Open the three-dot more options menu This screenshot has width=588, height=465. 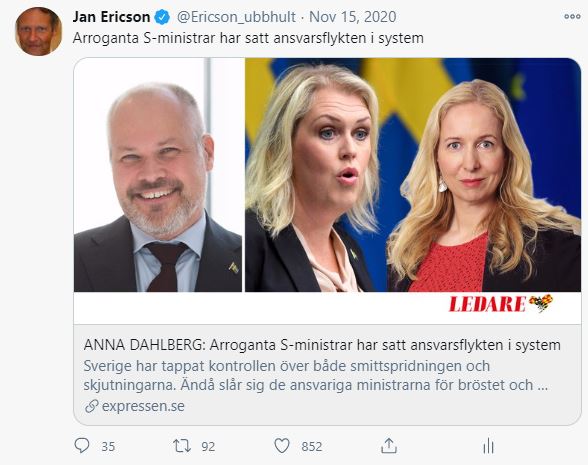(572, 16)
